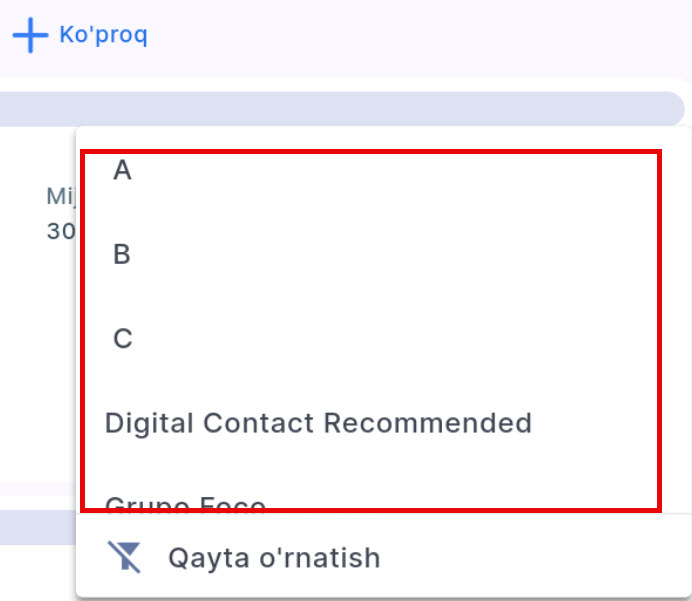The image size is (692, 601).
Task: Click the Ko'proq label text
Action: click(103, 36)
